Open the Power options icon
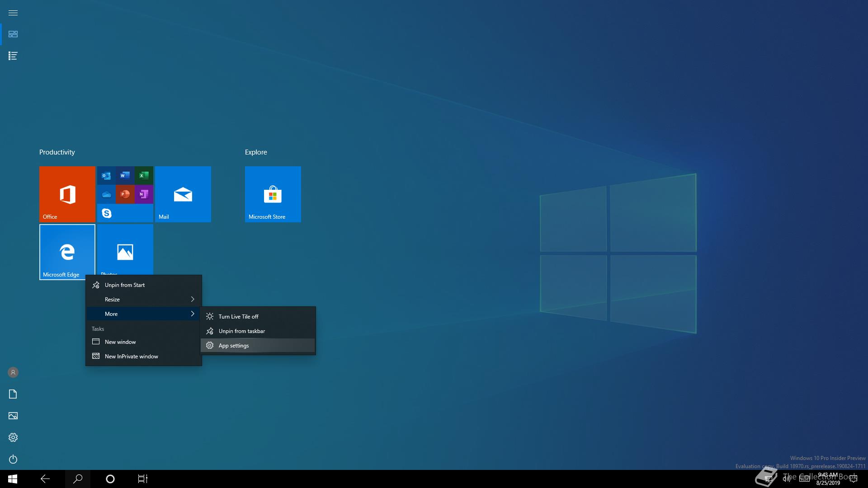Viewport: 868px width, 488px height. 13,459
